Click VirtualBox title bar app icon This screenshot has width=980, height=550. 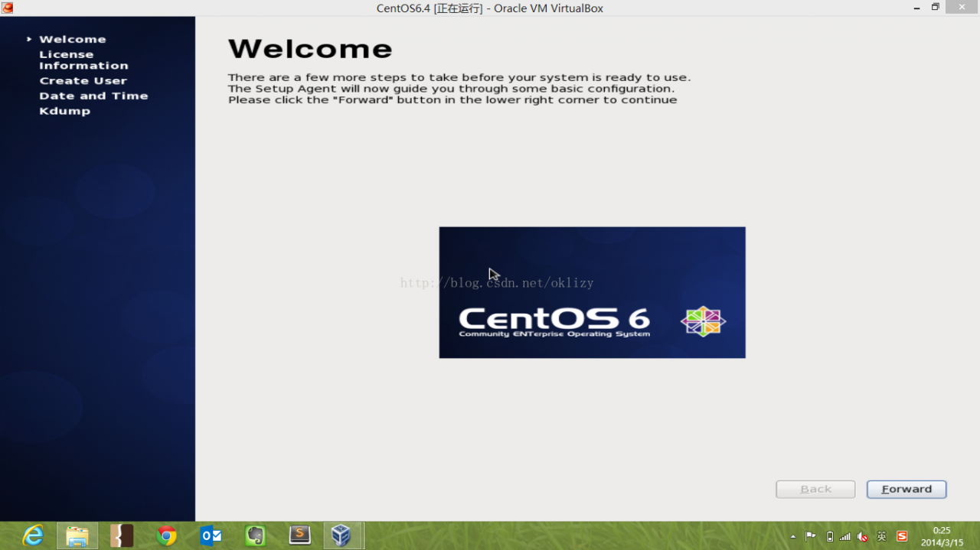pos(8,8)
